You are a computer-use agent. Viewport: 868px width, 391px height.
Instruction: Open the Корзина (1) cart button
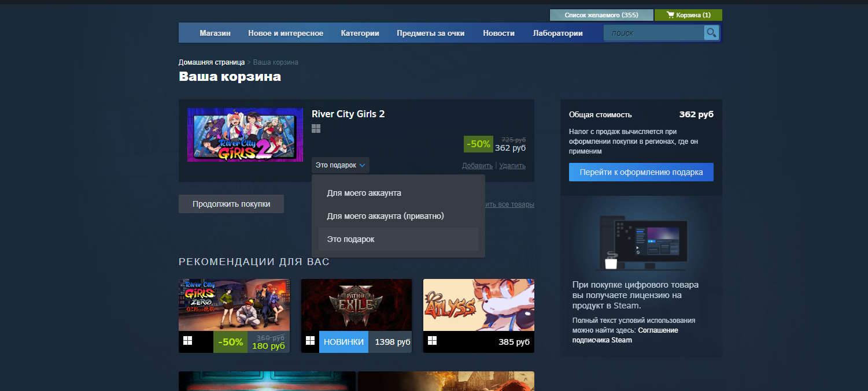(x=688, y=15)
